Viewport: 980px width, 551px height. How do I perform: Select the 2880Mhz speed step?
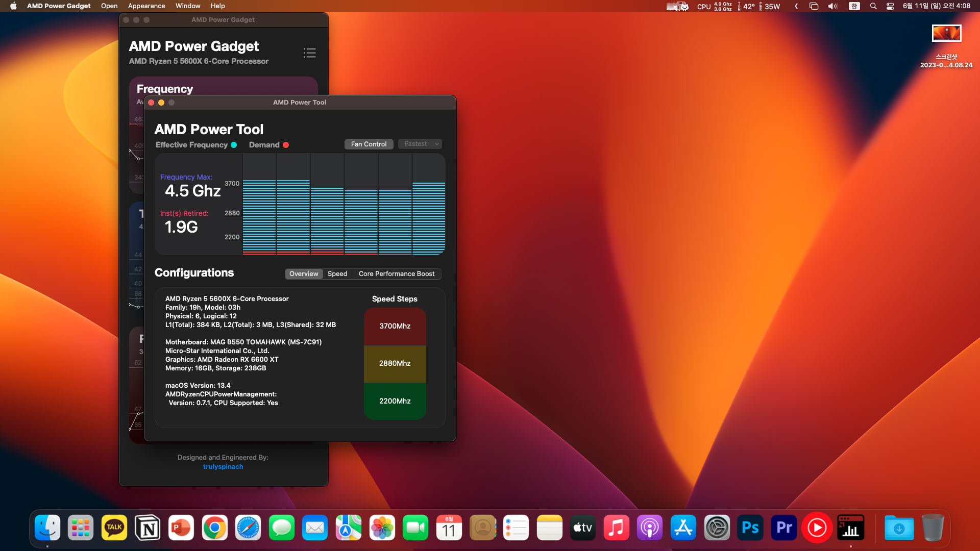coord(395,364)
